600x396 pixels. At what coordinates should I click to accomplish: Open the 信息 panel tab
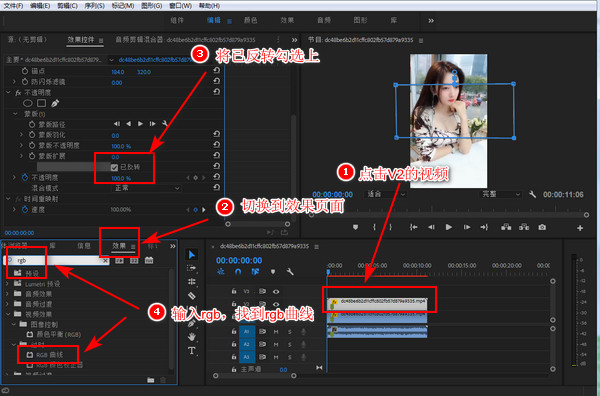pos(84,246)
